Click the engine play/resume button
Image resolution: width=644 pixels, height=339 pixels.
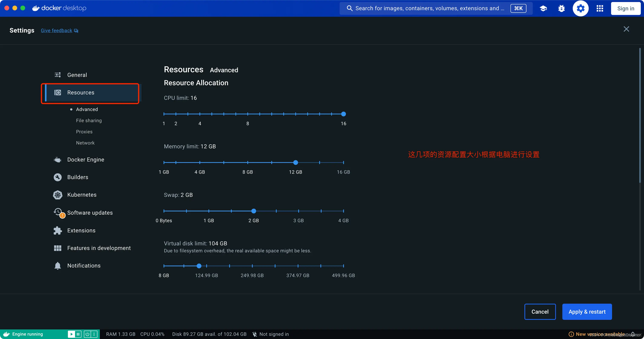(x=71, y=334)
